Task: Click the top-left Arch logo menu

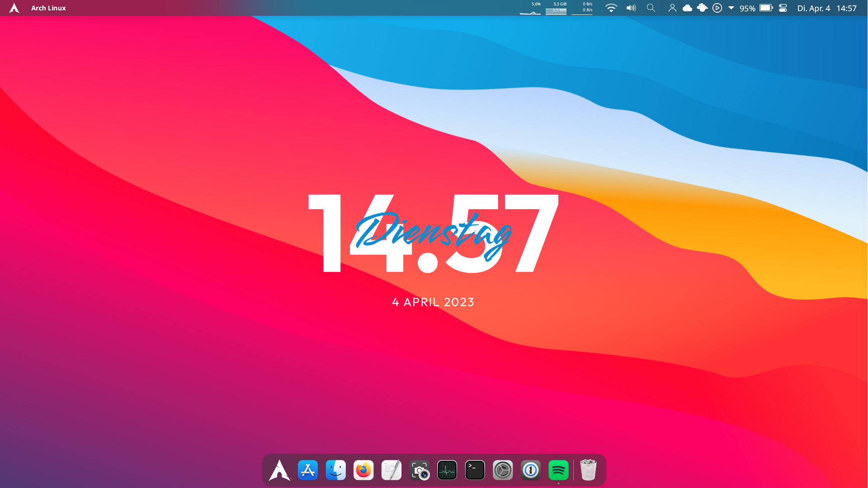Action: point(14,8)
